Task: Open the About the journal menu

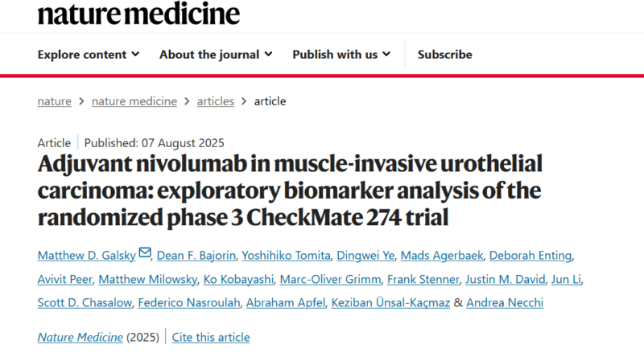Action: click(x=216, y=54)
